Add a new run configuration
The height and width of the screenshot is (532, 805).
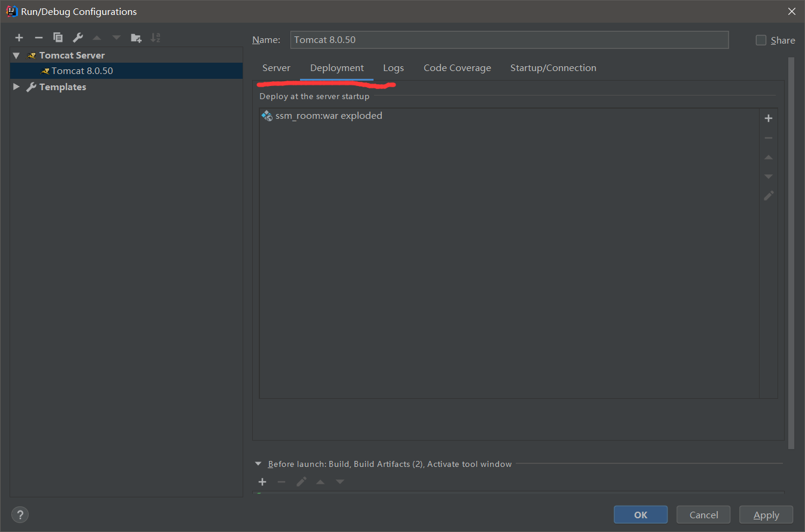[x=19, y=38]
